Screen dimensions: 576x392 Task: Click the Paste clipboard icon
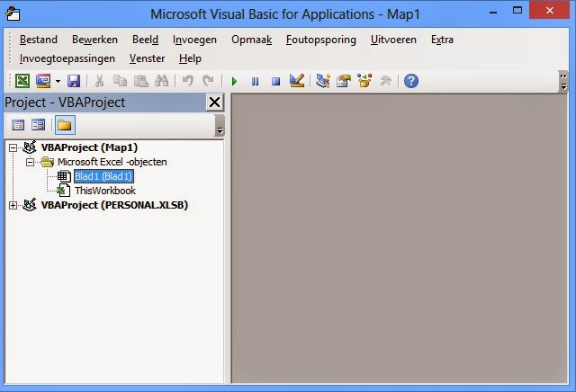click(140, 81)
